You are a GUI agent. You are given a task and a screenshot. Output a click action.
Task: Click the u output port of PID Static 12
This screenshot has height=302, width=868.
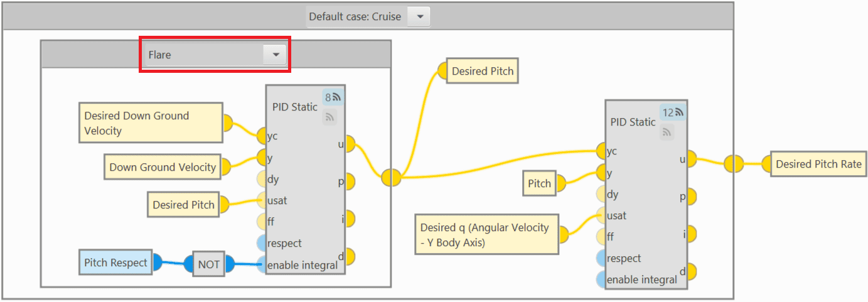[690, 159]
